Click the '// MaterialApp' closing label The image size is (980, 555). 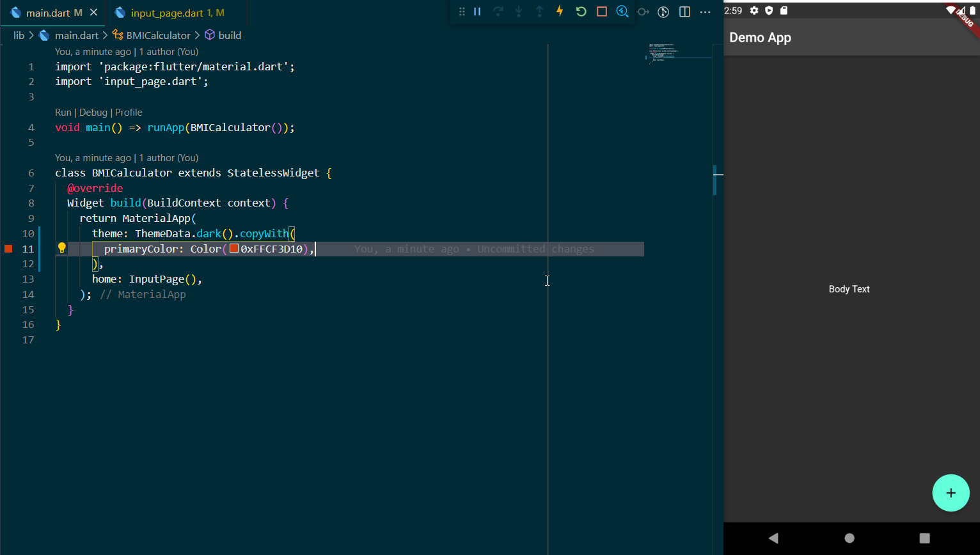pos(143,294)
